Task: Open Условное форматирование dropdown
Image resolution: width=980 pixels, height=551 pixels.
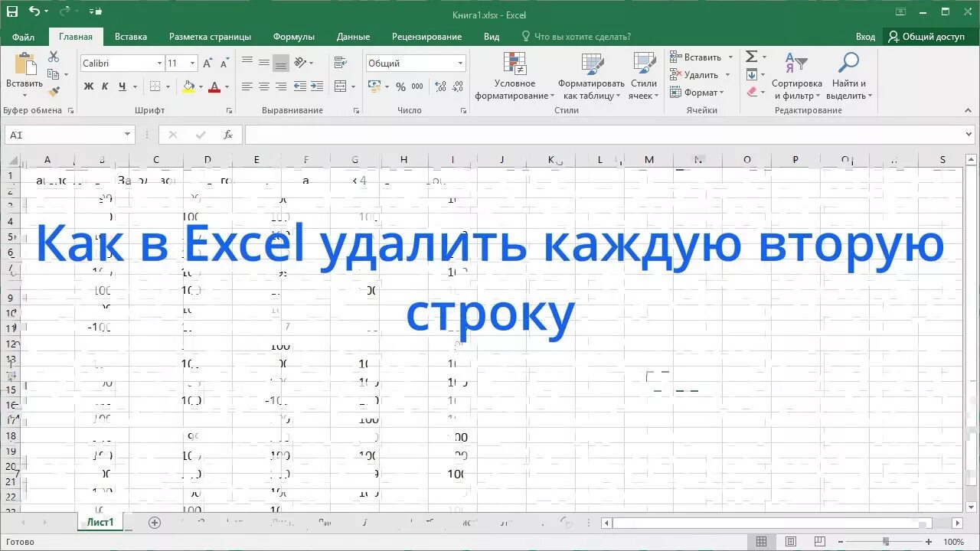Action: 514,76
